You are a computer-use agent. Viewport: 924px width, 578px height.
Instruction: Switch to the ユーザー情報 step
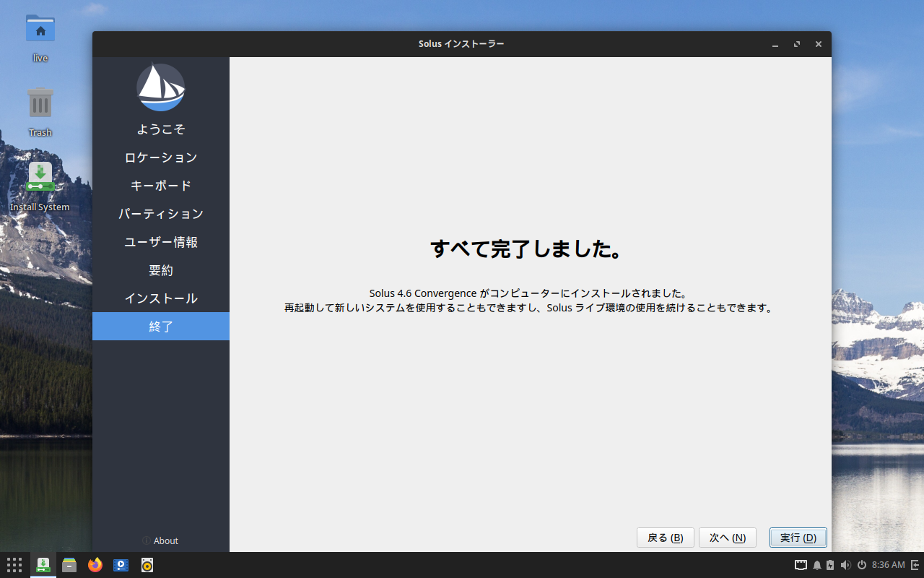[x=161, y=242]
